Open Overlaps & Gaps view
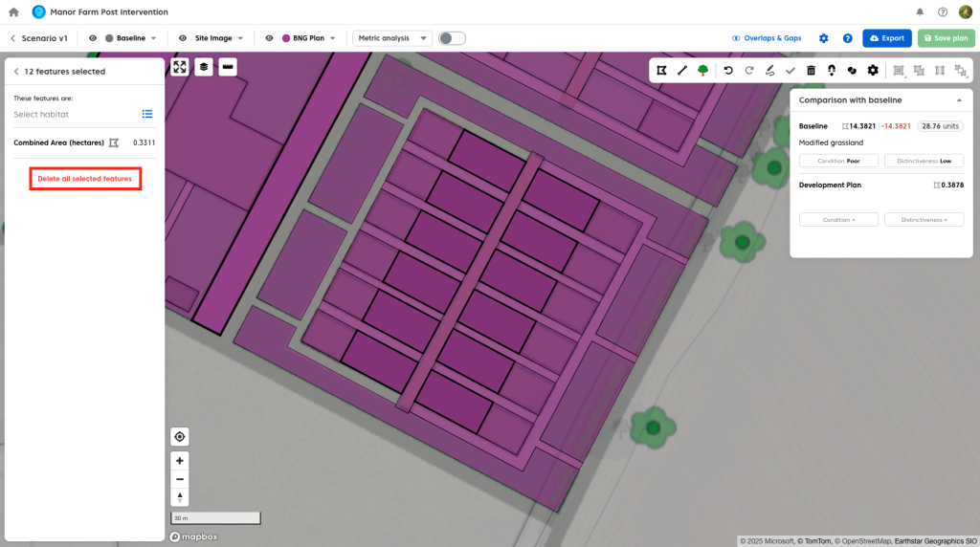The width and height of the screenshot is (980, 547). point(766,38)
